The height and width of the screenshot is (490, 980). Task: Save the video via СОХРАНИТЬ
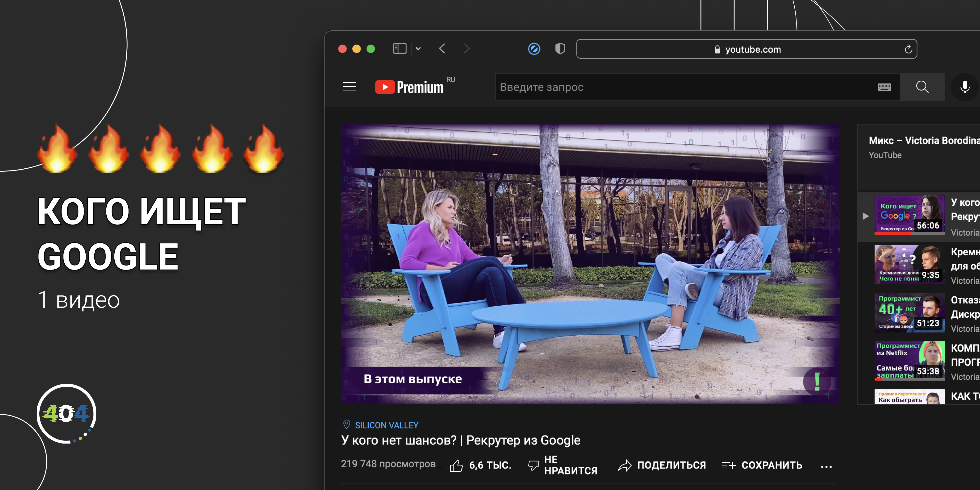pos(762,465)
